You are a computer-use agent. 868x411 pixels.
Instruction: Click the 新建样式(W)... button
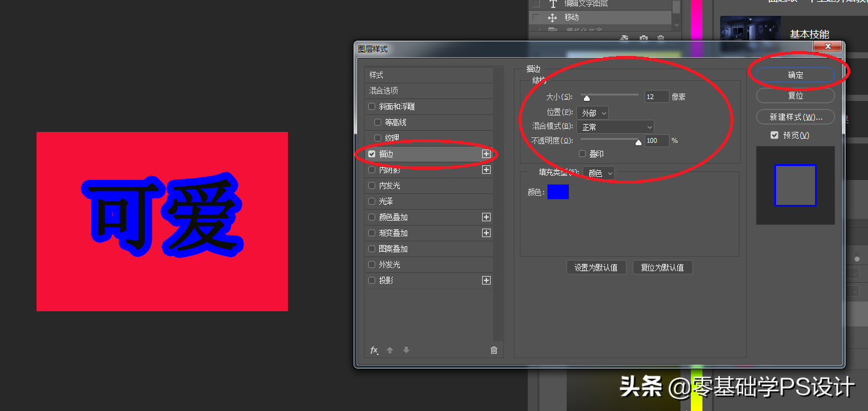[796, 117]
